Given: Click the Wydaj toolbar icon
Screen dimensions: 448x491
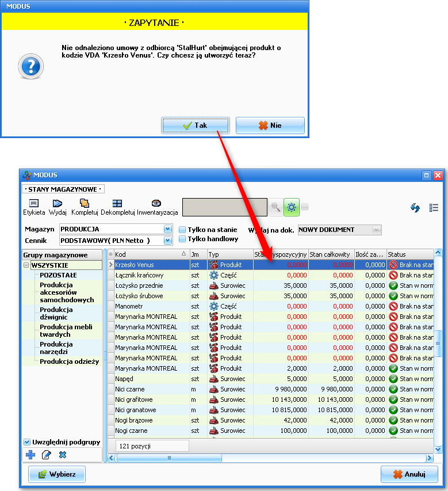Looking at the screenshot, I should point(58,203).
